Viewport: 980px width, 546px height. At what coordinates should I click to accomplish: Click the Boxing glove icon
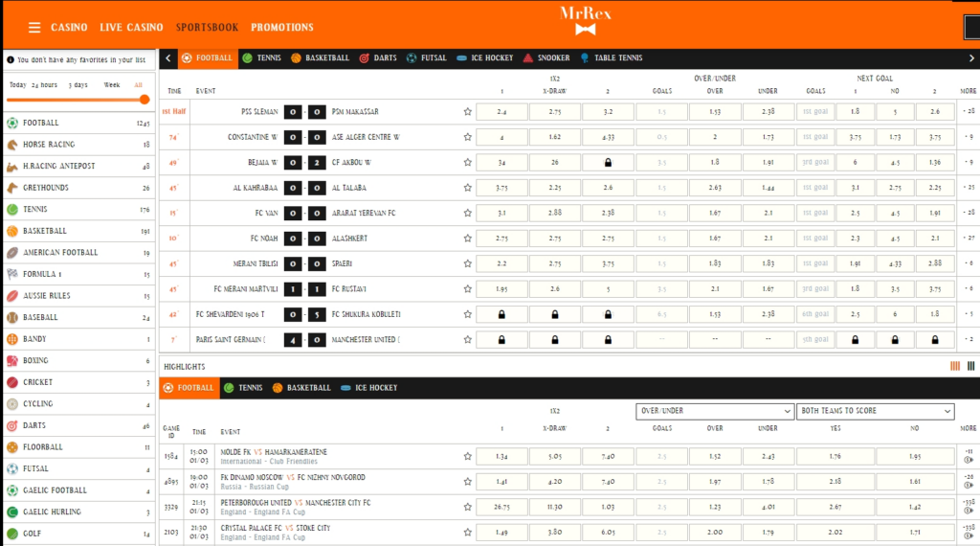(x=12, y=361)
